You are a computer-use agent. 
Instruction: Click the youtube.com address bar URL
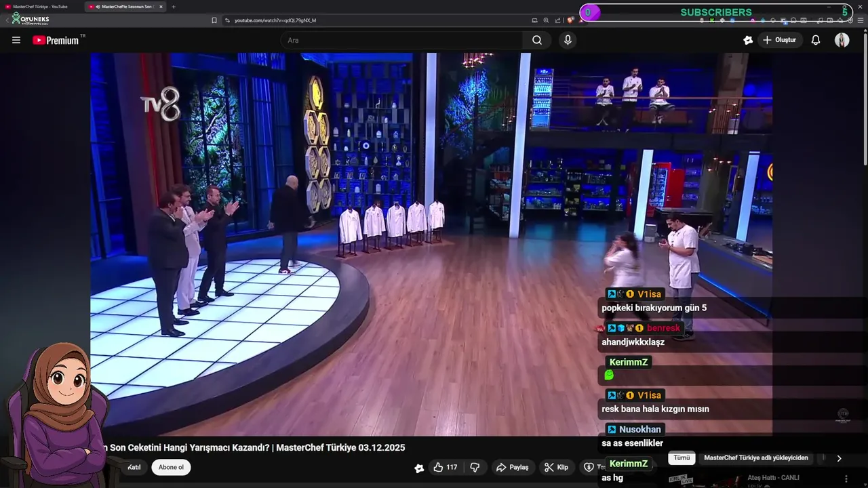[275, 20]
